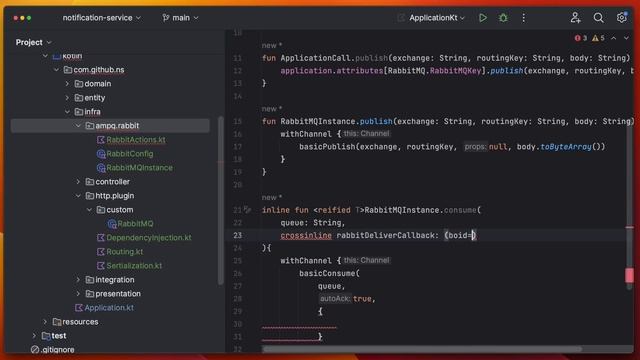Select RabbitMQ under custom package
The width and height of the screenshot is (640, 360).
[135, 224]
